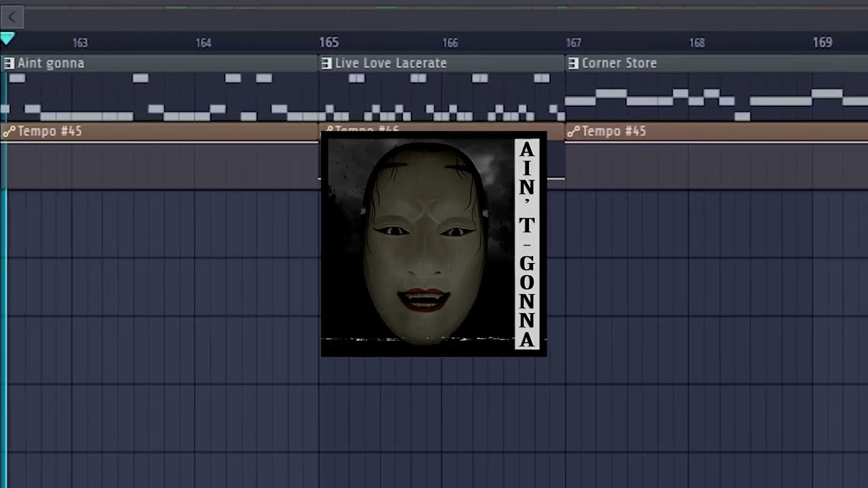Select the "Aint gonna" pattern clip title

51,63
